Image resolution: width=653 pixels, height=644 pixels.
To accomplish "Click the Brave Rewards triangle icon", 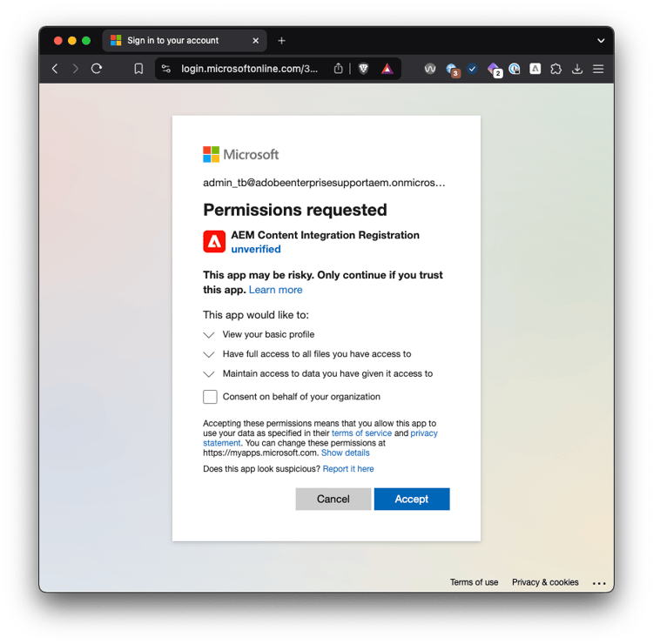I will click(x=387, y=69).
